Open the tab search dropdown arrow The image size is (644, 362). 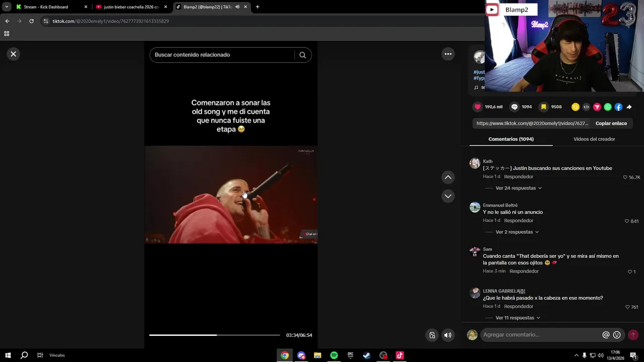(x=7, y=7)
